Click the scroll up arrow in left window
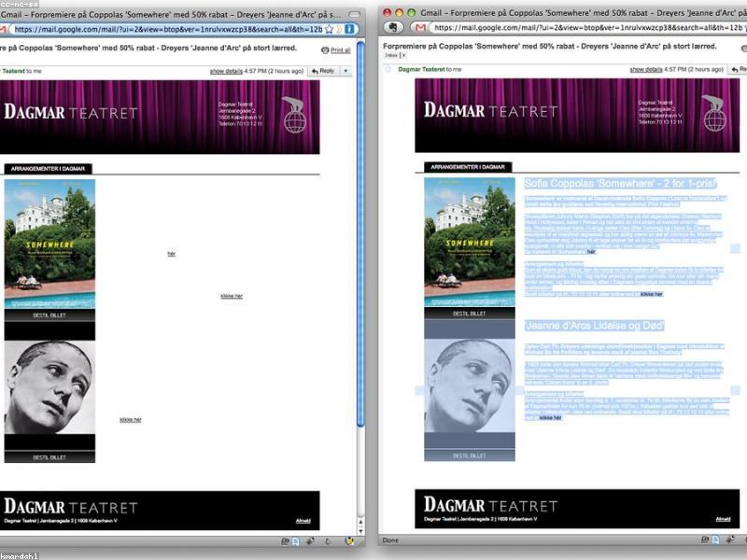Screen dimensions: 747x560 pyautogui.click(x=360, y=523)
